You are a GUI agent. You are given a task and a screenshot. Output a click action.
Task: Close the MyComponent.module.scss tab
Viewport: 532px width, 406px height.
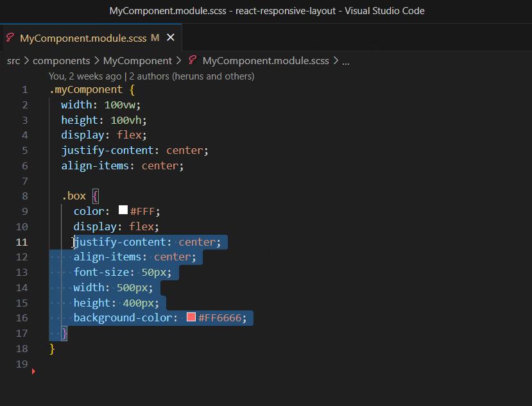click(170, 38)
